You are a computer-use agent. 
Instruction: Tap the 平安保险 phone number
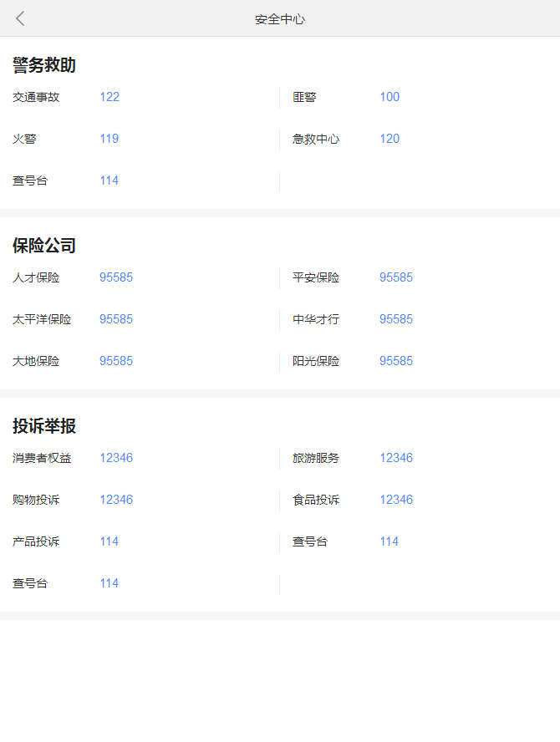396,277
